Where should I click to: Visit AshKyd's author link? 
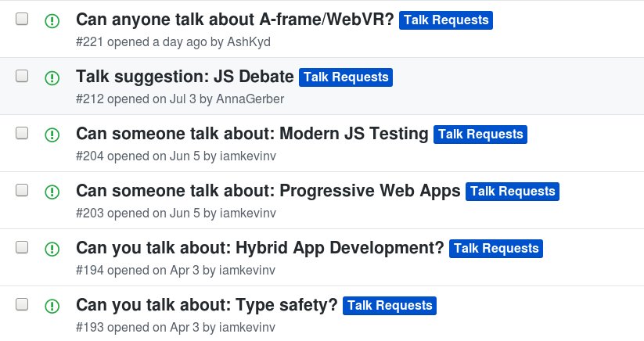pyautogui.click(x=249, y=42)
